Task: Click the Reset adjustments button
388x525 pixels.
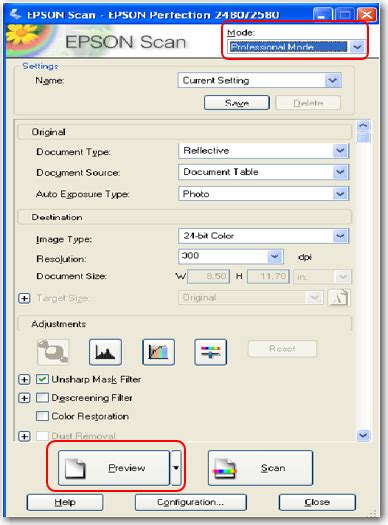Action: pyautogui.click(x=282, y=349)
